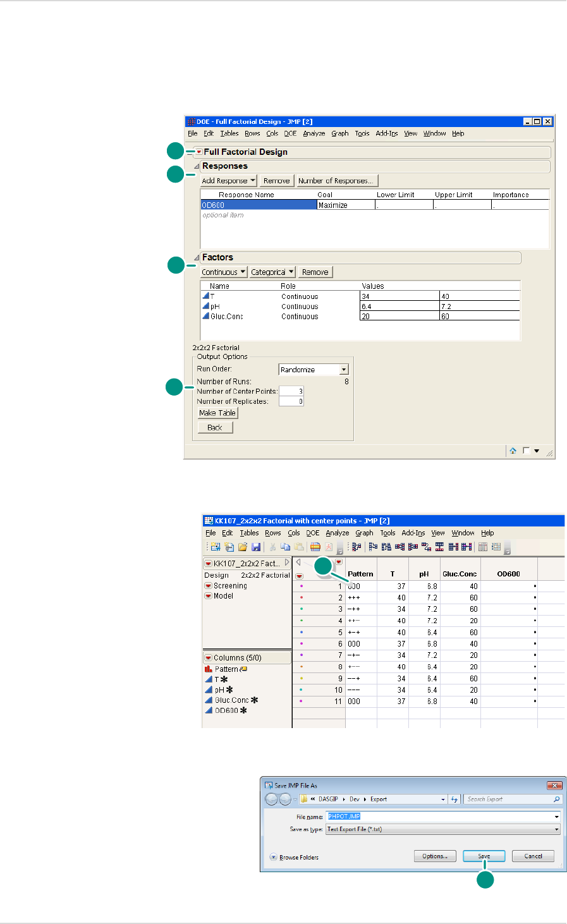Click the Number of Replicates field
Viewport: 567px width, 924px height.
point(291,401)
